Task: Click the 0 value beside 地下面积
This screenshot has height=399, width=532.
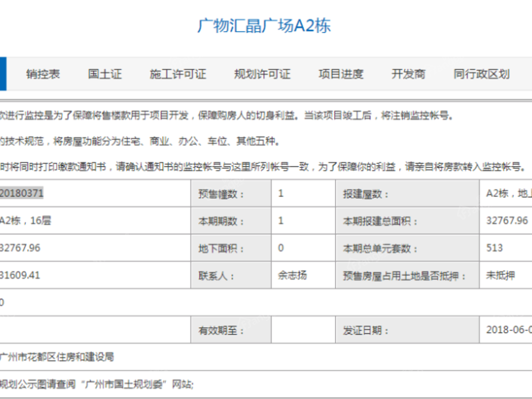Action: (x=281, y=248)
